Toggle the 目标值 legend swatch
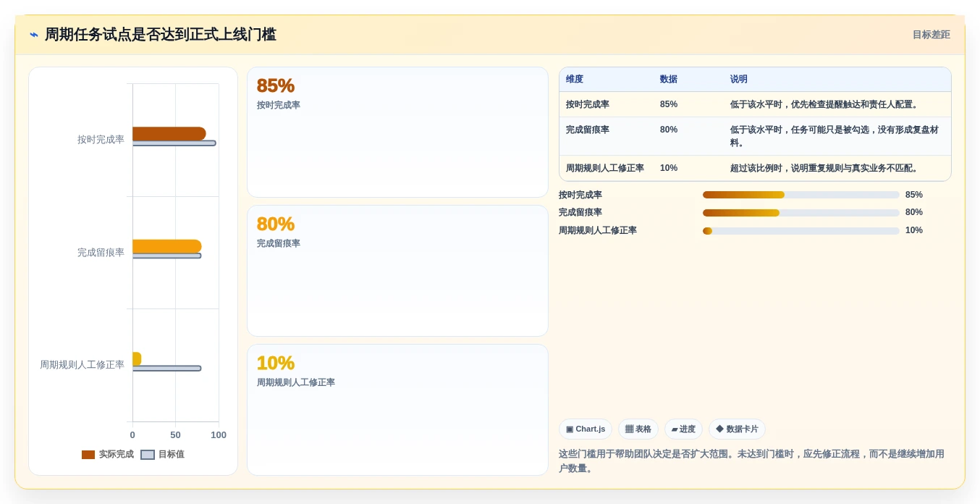Screen dimensions: 980x504 click(x=148, y=455)
